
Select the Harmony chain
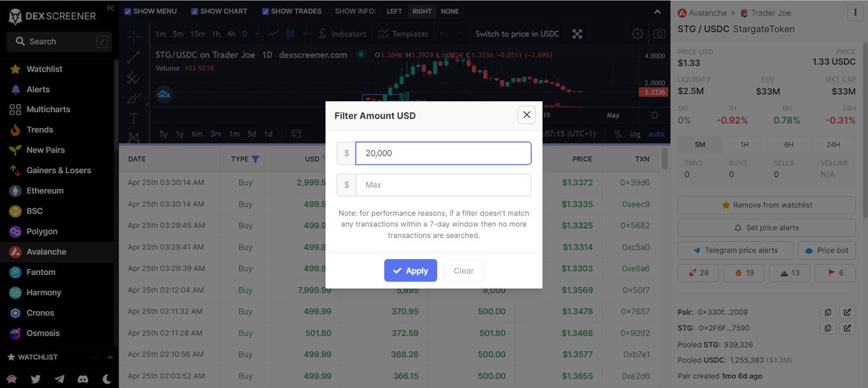pyautogui.click(x=43, y=292)
